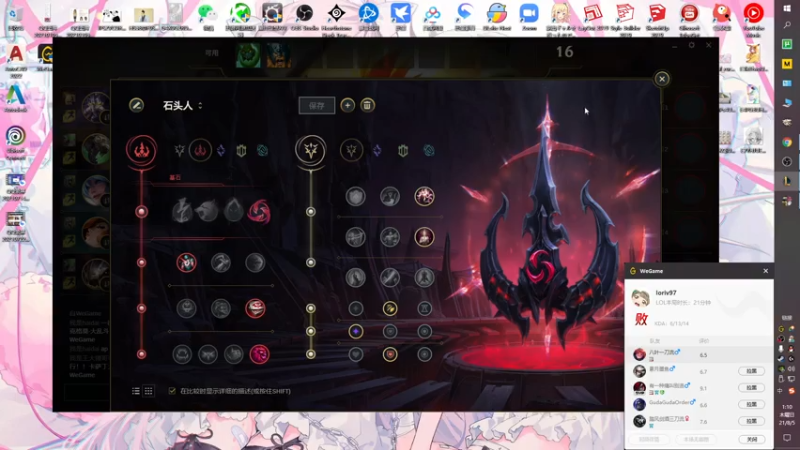The image size is (800, 450).
Task: Select first shard in the top stat row
Action: tap(356, 308)
